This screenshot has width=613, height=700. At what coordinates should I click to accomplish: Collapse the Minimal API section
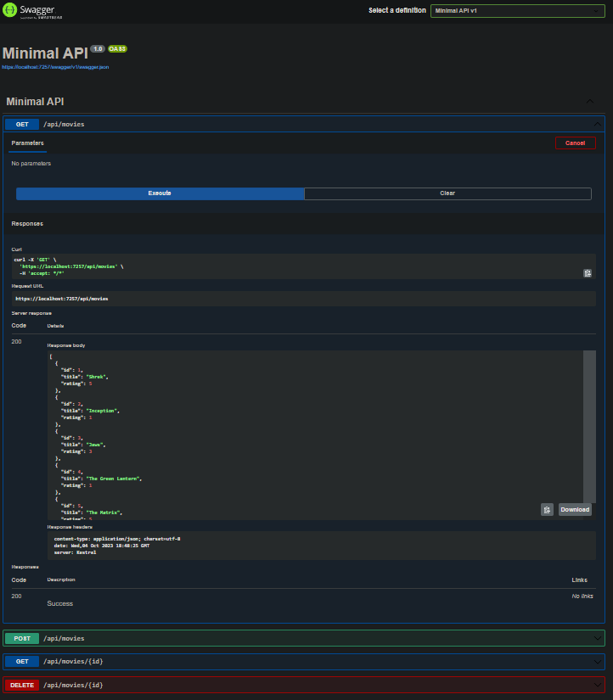pyautogui.click(x=590, y=100)
